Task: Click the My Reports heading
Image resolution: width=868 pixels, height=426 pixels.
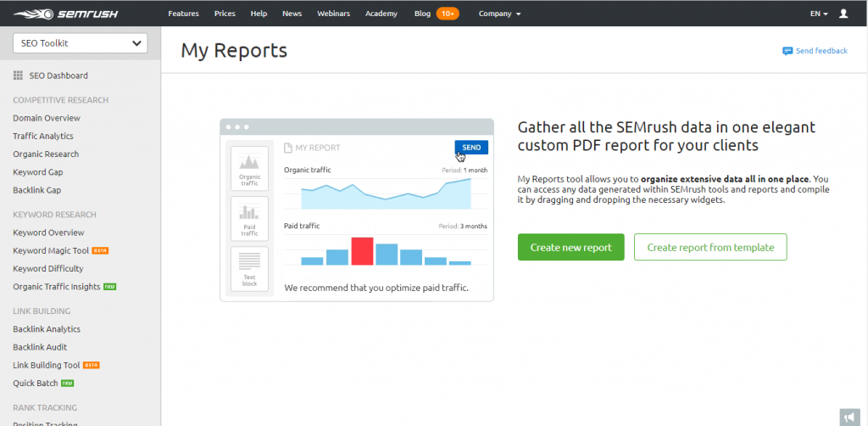Action: coord(234,50)
